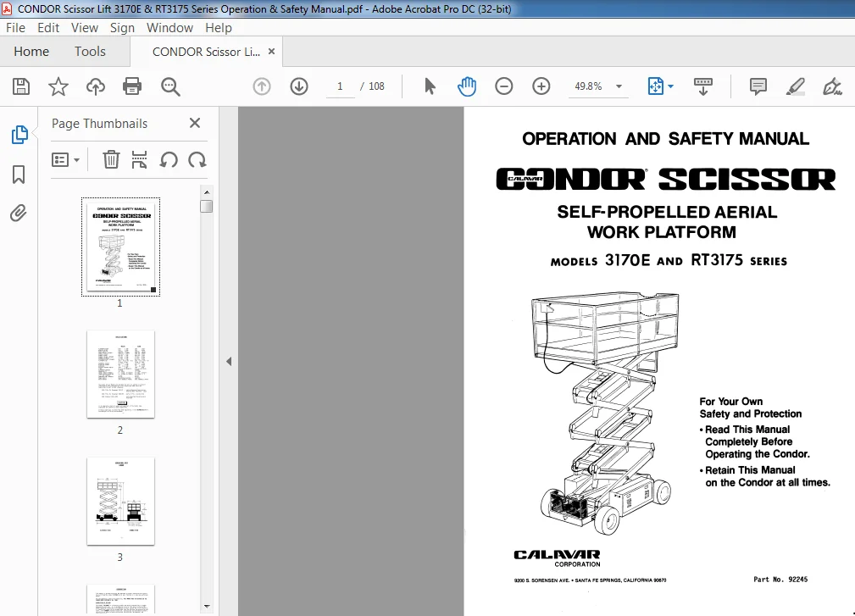855x616 pixels.
Task: Save the file with the floppy icon
Action: click(21, 86)
